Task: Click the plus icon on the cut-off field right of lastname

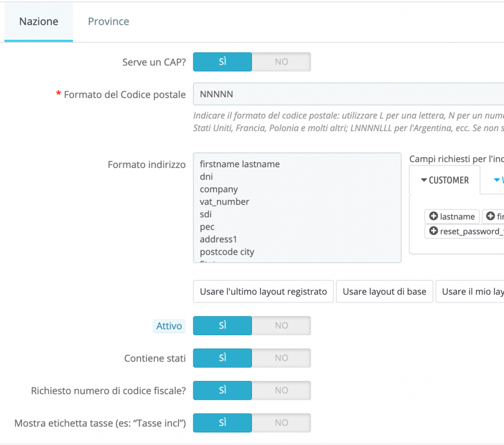Action: [490, 217]
